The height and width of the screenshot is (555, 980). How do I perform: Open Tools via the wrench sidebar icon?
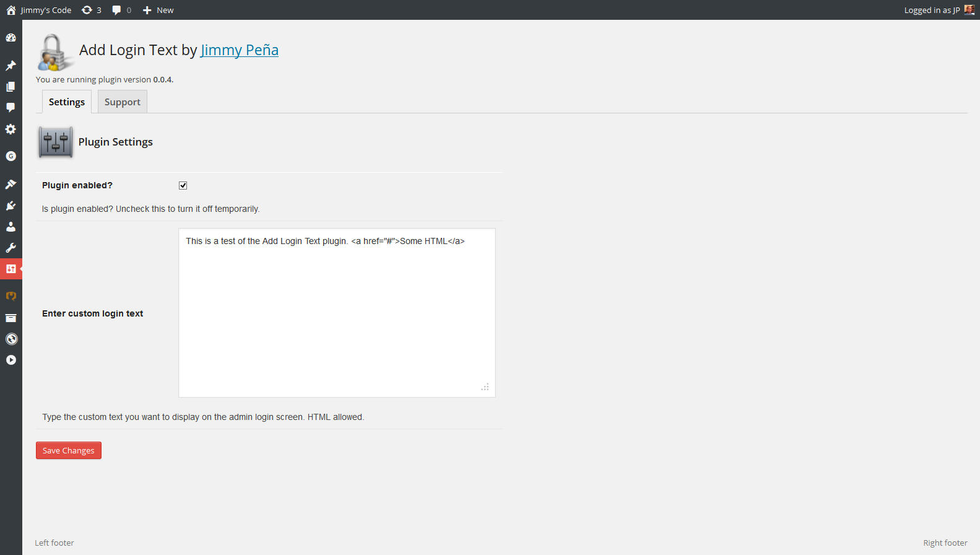point(11,248)
